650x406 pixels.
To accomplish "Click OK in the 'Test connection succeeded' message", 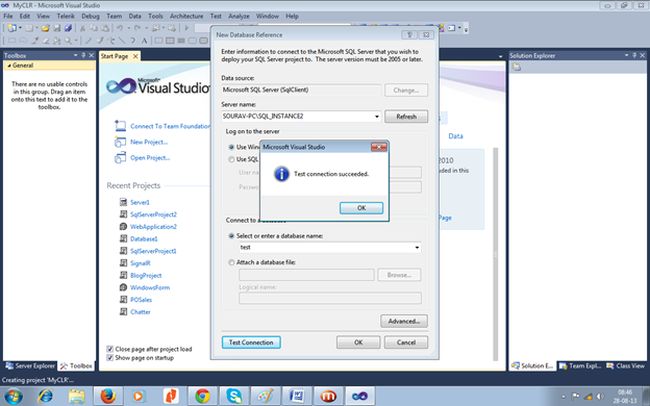I will [x=361, y=208].
